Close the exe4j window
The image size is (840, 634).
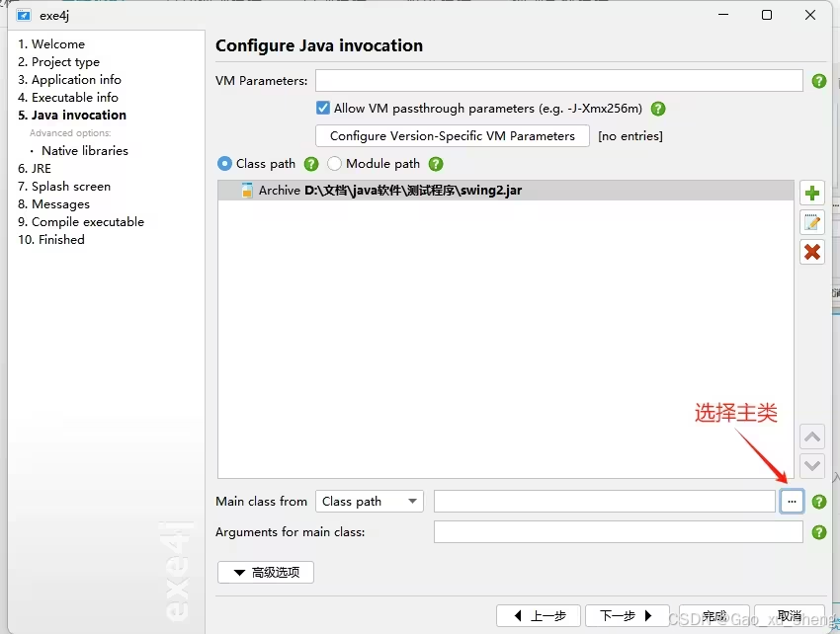pos(810,15)
